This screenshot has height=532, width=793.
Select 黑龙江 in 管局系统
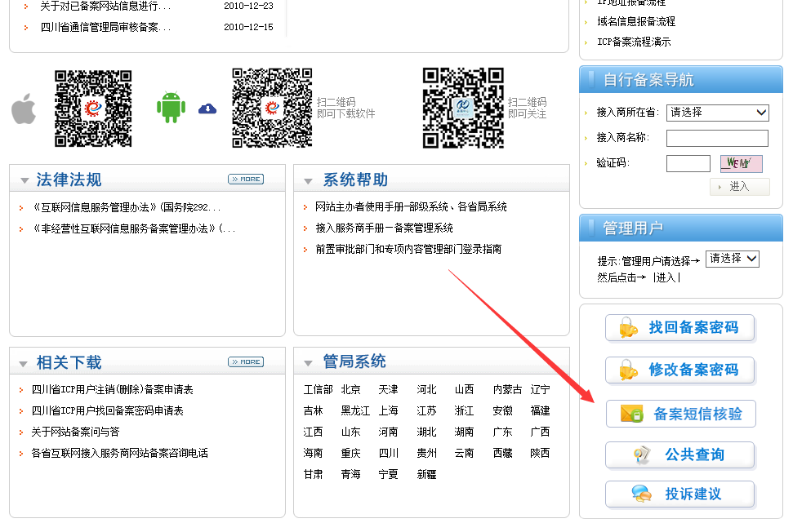pyautogui.click(x=355, y=410)
